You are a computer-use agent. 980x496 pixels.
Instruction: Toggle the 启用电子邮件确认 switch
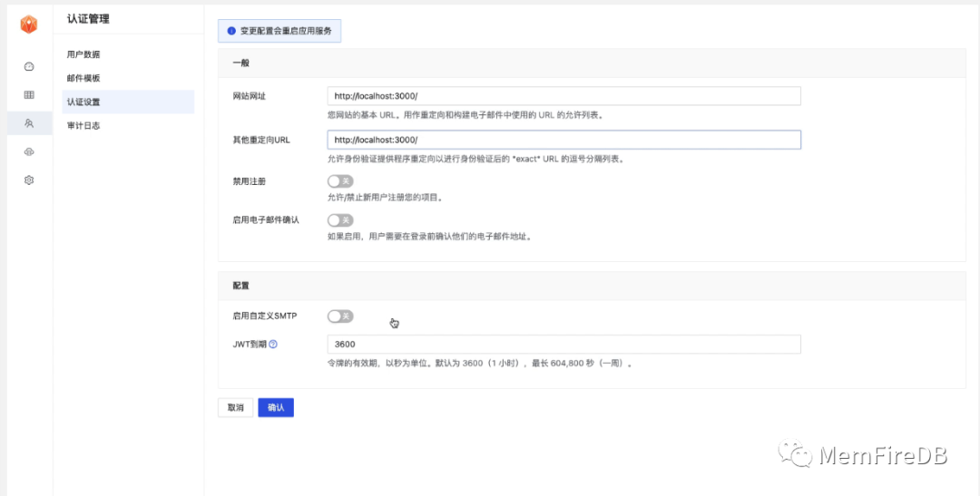[340, 219]
